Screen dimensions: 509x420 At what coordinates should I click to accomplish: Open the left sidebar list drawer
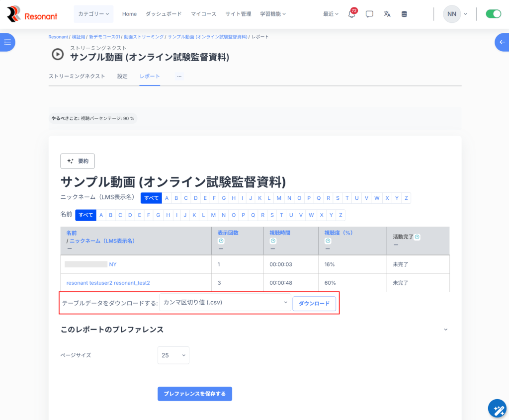(x=7, y=42)
